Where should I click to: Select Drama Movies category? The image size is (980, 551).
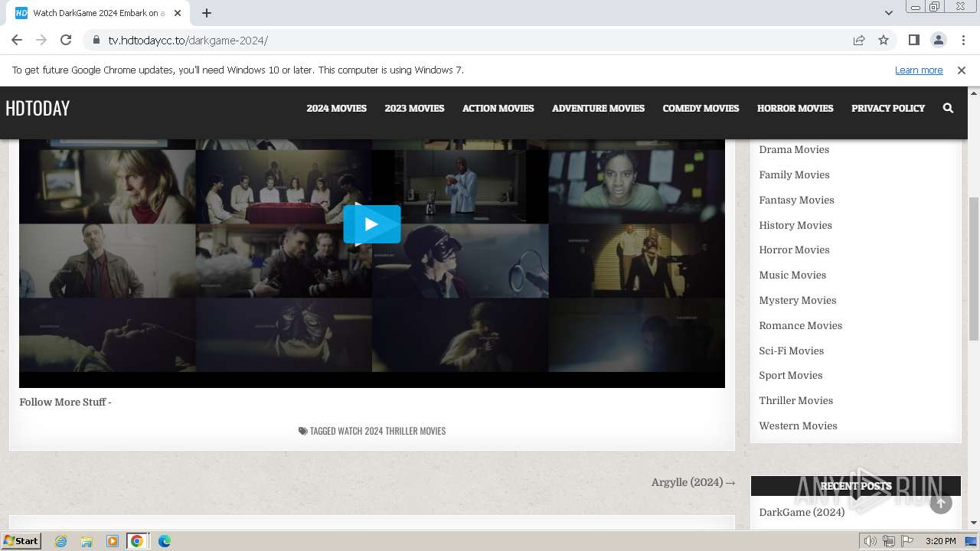(x=794, y=149)
